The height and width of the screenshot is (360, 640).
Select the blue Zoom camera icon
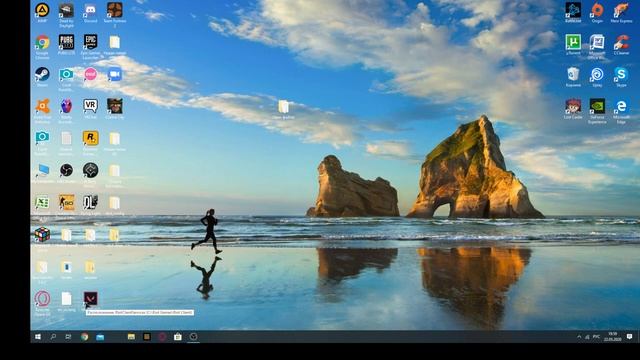pyautogui.click(x=115, y=74)
